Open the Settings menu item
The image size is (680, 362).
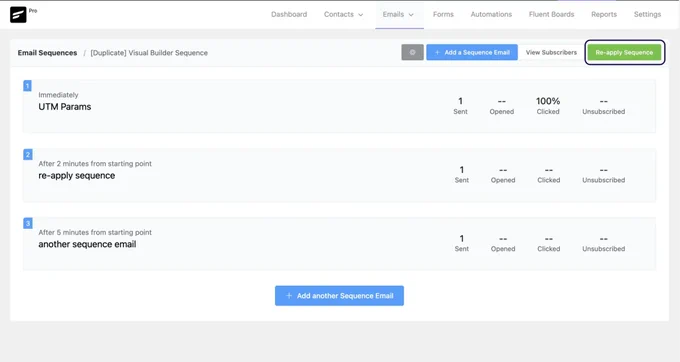pos(647,14)
